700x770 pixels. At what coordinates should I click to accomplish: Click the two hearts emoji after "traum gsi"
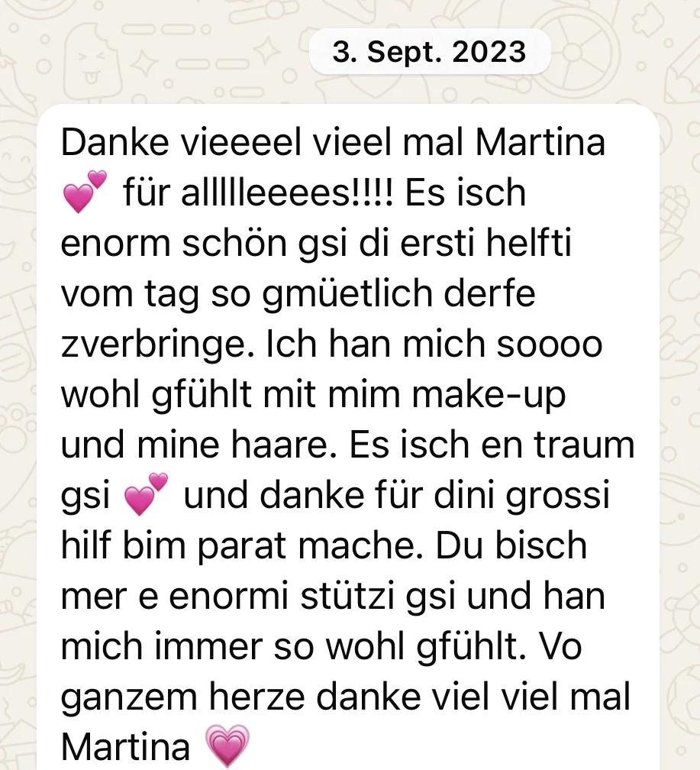pyautogui.click(x=147, y=494)
